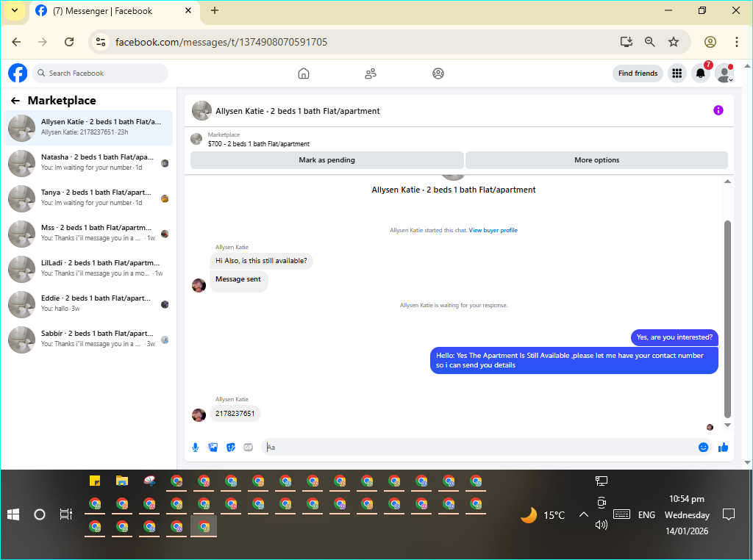Click the browser address bar URL
The image size is (753, 560).
click(x=221, y=42)
